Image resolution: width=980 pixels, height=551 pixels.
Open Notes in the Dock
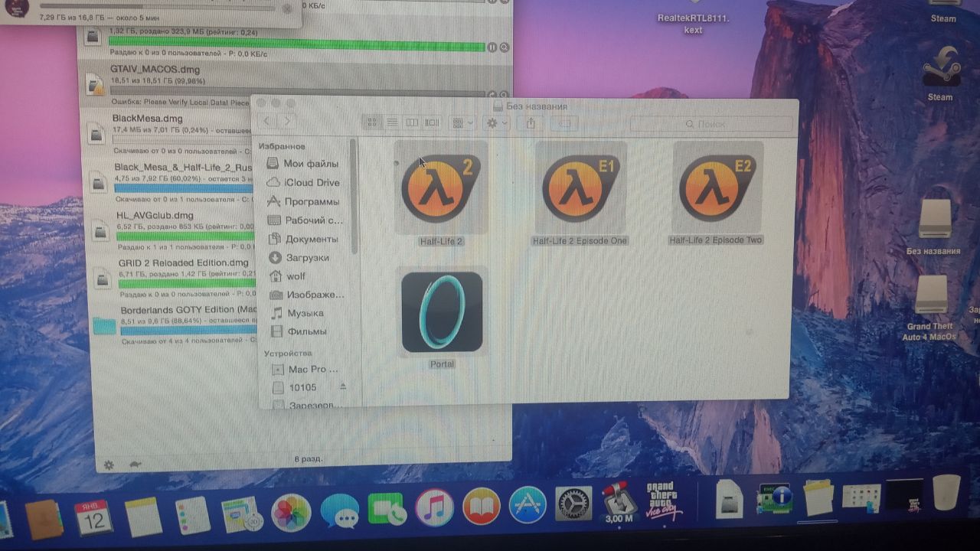pyautogui.click(x=143, y=517)
